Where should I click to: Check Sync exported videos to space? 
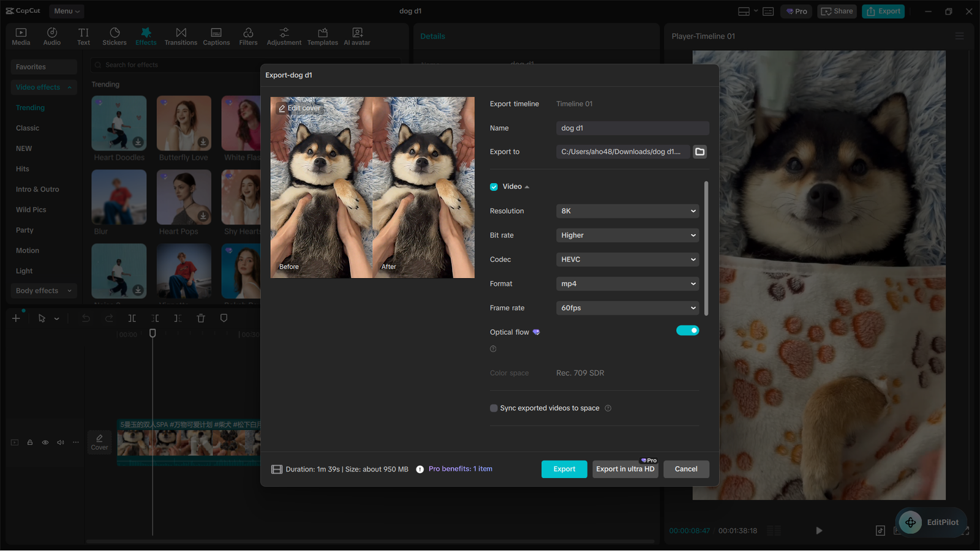click(x=494, y=408)
